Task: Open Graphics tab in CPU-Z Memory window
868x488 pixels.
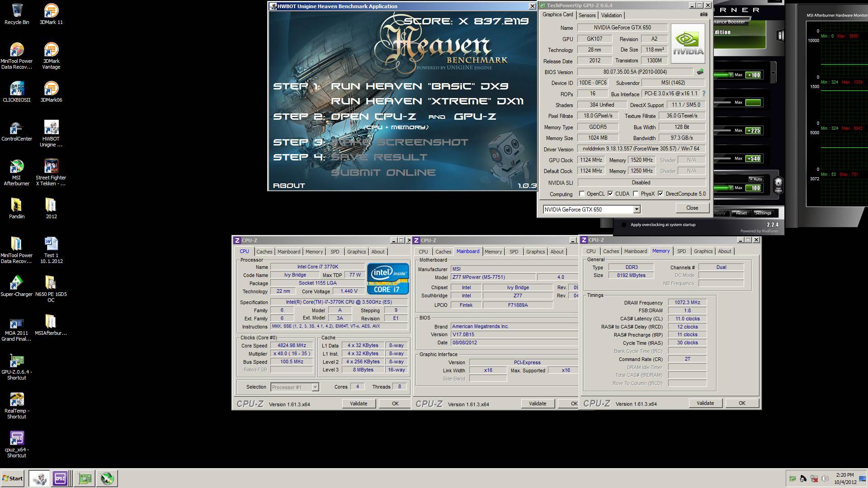Action: pyautogui.click(x=703, y=251)
